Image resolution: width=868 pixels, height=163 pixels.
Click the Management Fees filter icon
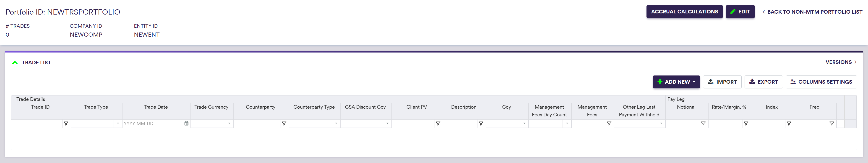(x=609, y=124)
